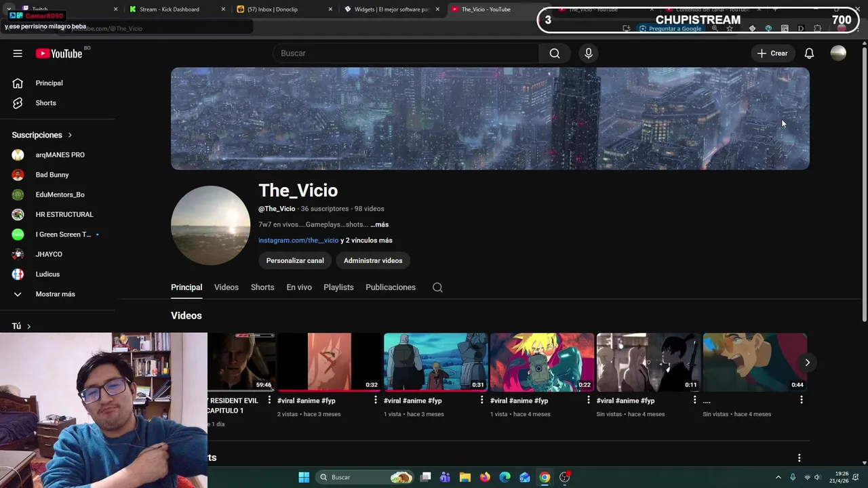Open the 0:22 #viral #anime video thumbnail
The height and width of the screenshot is (488, 868).
pyautogui.click(x=542, y=362)
